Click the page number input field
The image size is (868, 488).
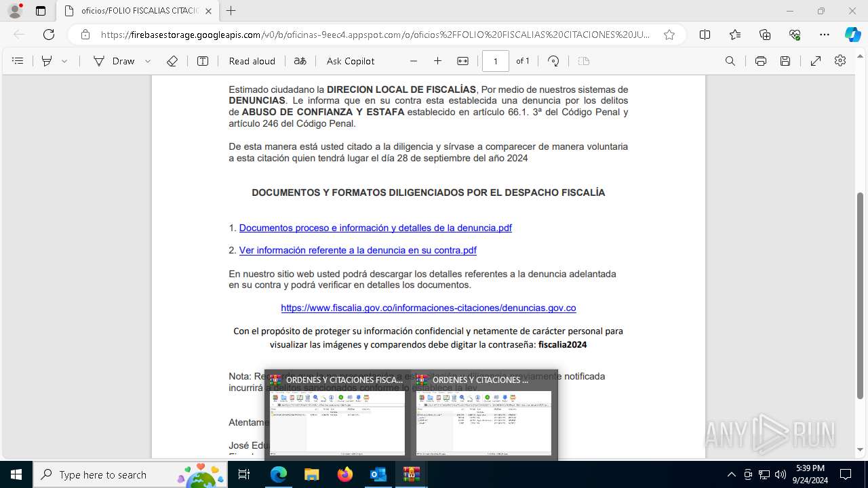[x=496, y=61]
